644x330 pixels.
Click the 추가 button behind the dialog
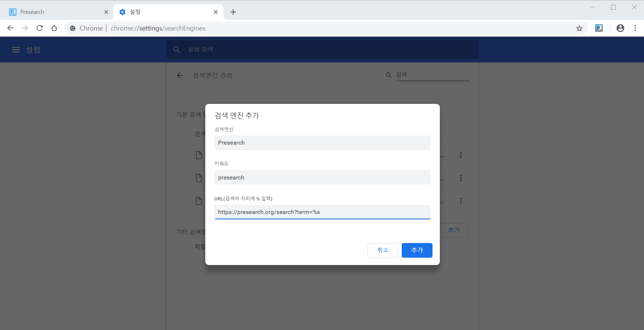[x=454, y=231]
